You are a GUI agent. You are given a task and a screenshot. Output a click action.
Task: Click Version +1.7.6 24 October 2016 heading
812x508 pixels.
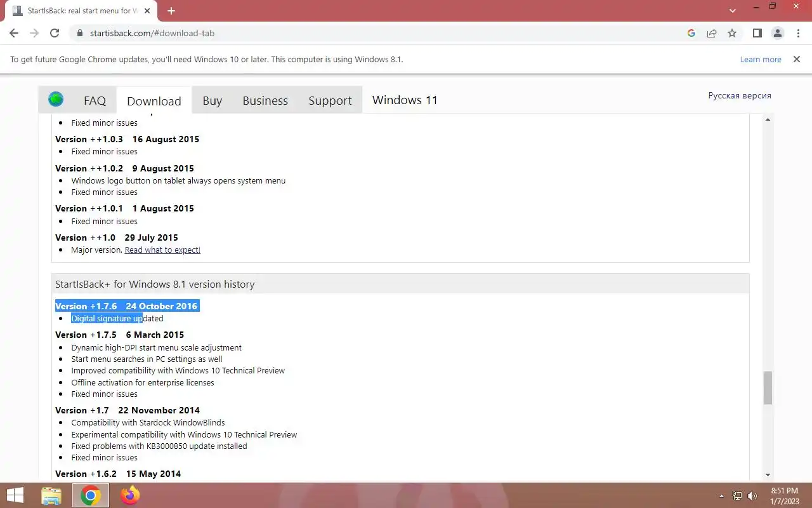coord(126,306)
